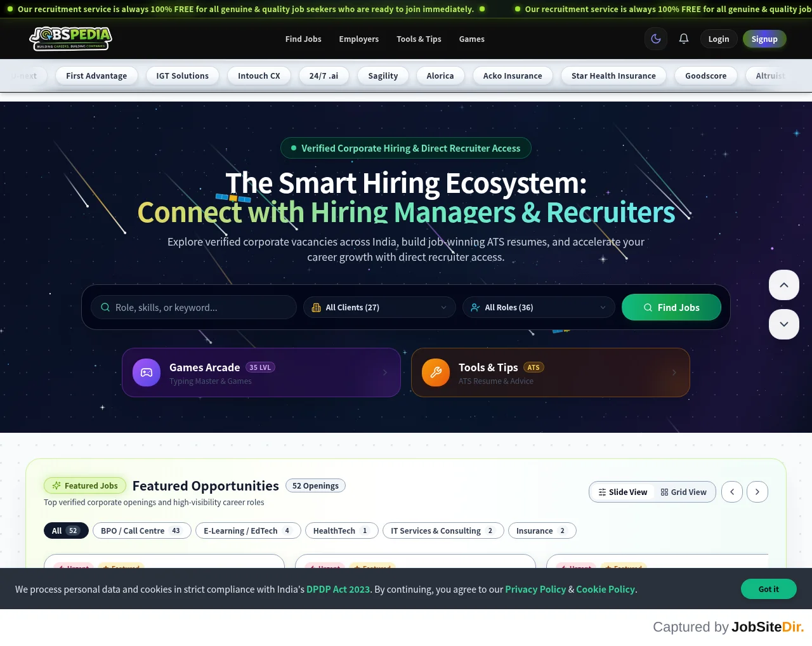
Task: Open notifications bell icon
Action: tap(684, 39)
